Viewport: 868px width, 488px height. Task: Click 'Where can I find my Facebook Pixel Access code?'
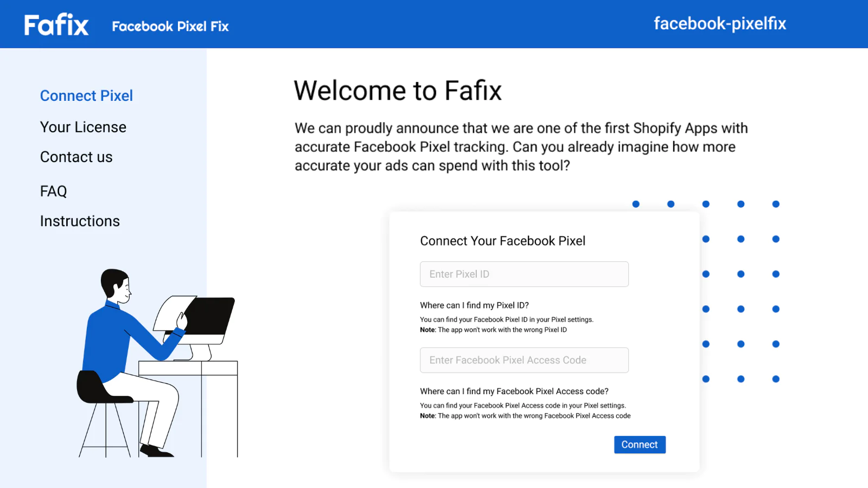point(514,391)
